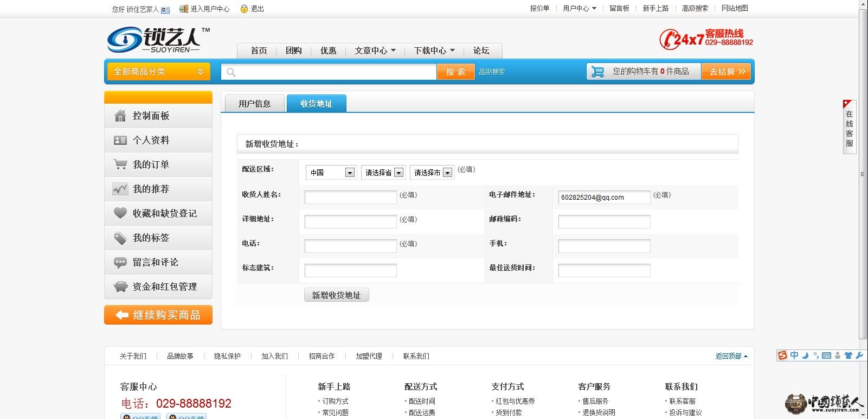Click the 最佳送货时间 input field
This screenshot has height=419, width=868.
605,270
